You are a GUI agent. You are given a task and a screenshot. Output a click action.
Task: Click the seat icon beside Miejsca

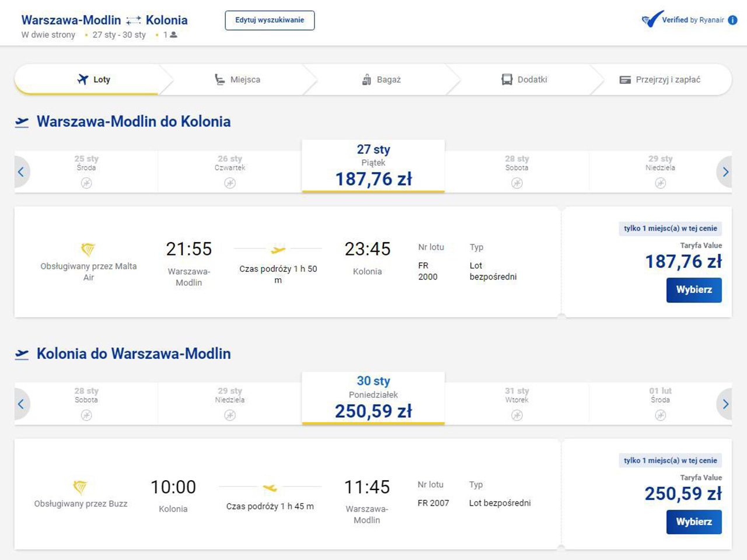click(219, 79)
